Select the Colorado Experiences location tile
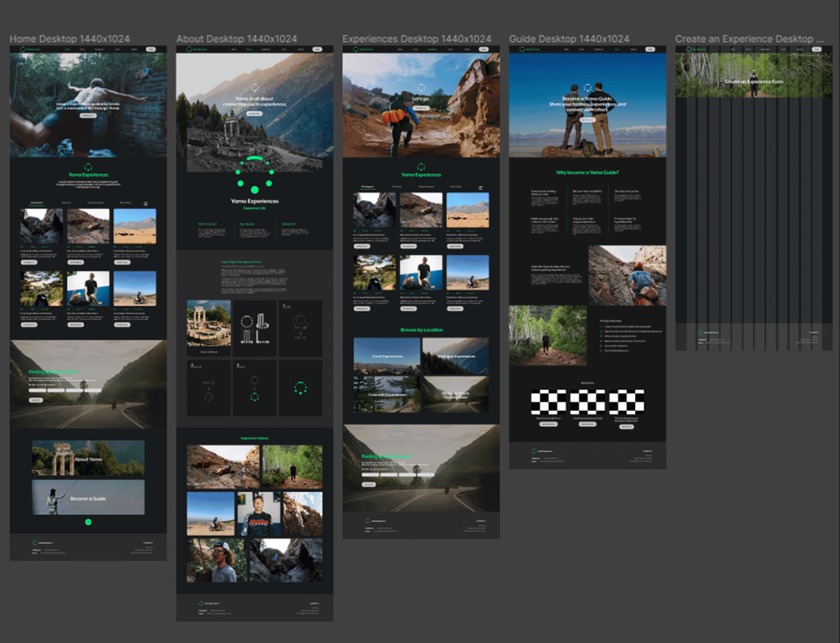 (387, 394)
